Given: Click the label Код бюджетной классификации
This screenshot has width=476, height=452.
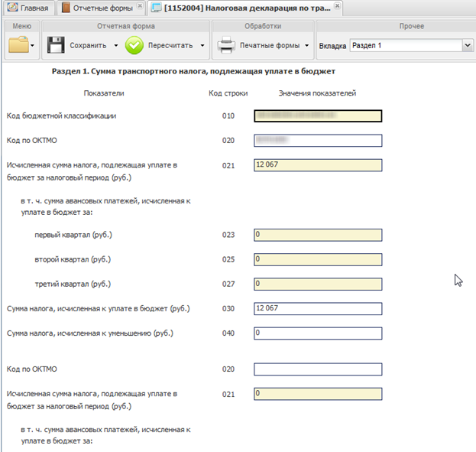Looking at the screenshot, I should [x=61, y=115].
